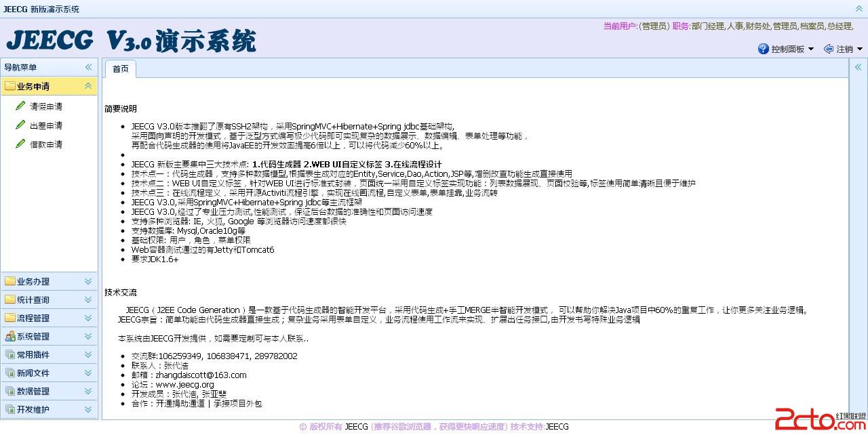
Task: Collapse the 业务申请 accordion section
Action: click(x=88, y=86)
